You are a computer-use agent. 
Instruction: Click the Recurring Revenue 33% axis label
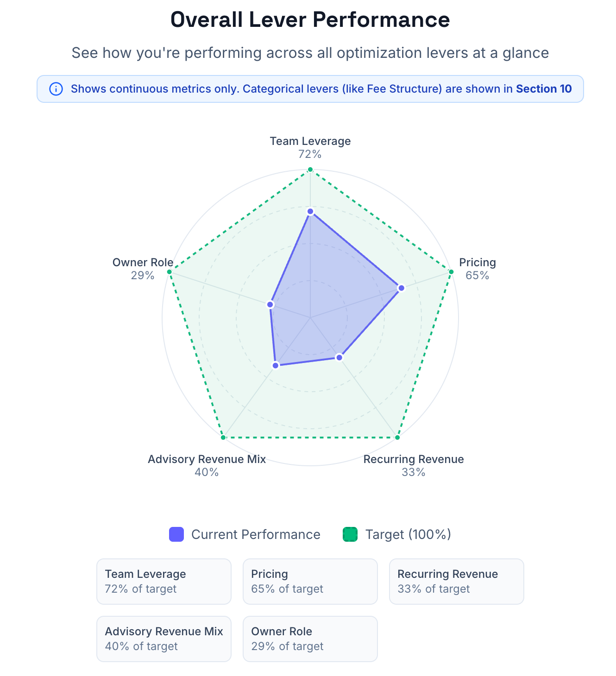(414, 465)
